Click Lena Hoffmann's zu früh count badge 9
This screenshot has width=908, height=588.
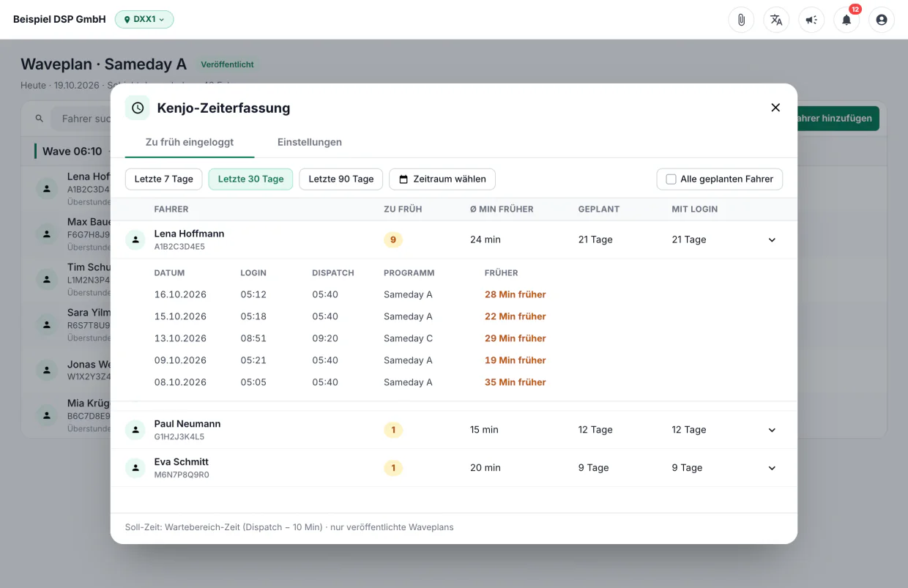pyautogui.click(x=393, y=239)
